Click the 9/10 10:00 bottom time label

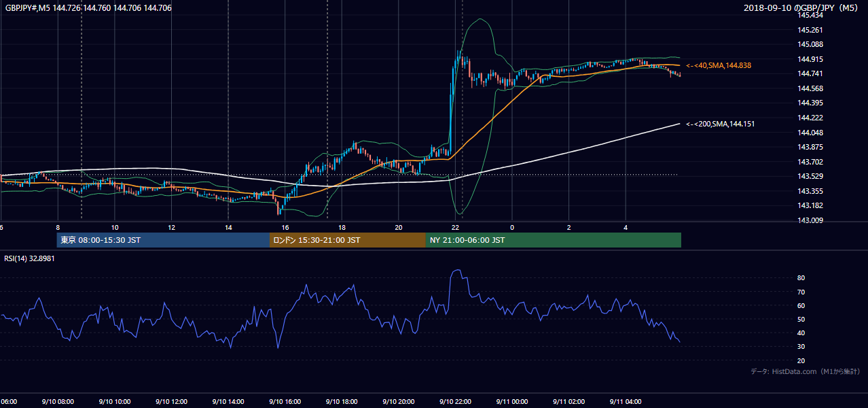point(115,401)
